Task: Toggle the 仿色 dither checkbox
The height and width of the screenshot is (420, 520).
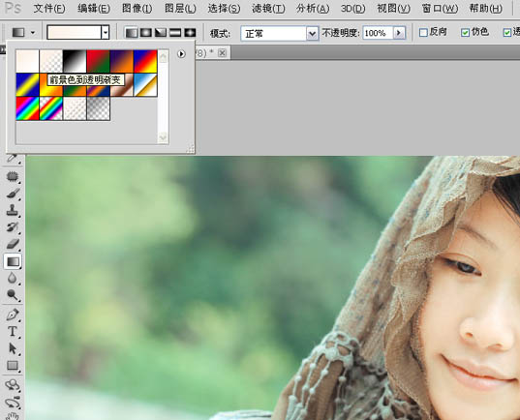Action: (x=465, y=33)
